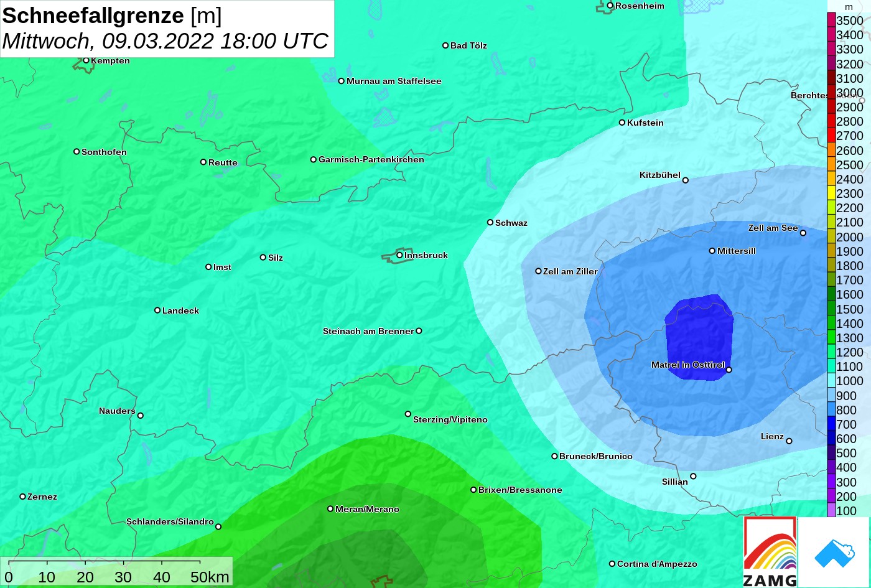
Task: Click the Matrei in Osttirol marker dot
Action: [x=729, y=370]
